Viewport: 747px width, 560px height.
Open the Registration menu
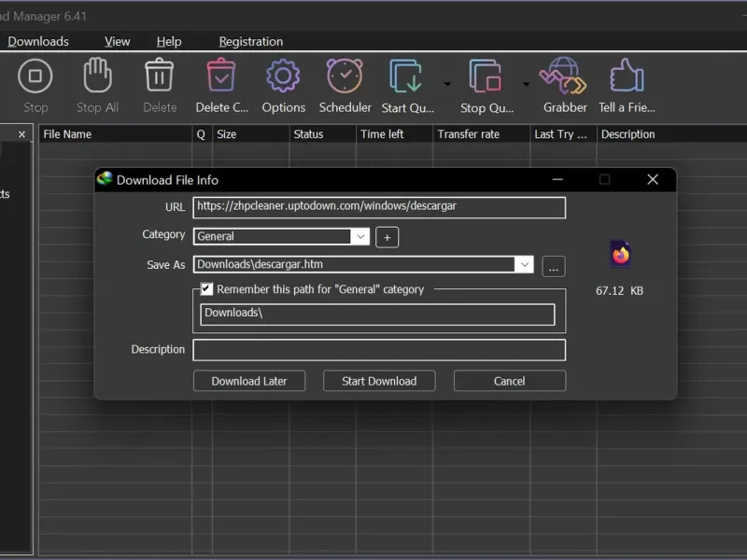coord(251,41)
